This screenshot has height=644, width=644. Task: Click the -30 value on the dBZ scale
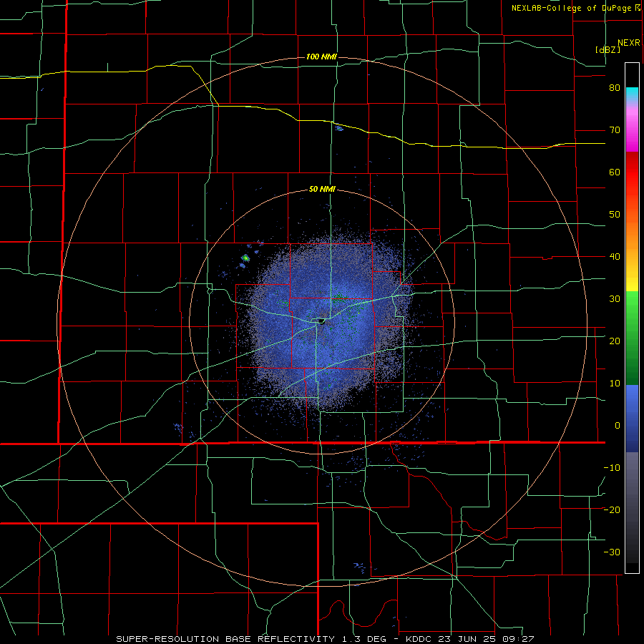[612, 552]
